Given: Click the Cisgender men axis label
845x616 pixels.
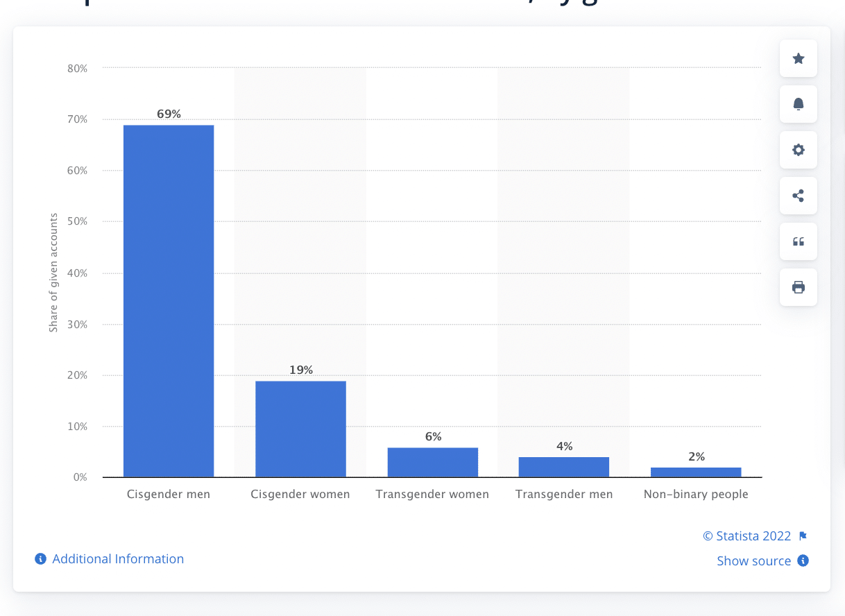Looking at the screenshot, I should (169, 495).
